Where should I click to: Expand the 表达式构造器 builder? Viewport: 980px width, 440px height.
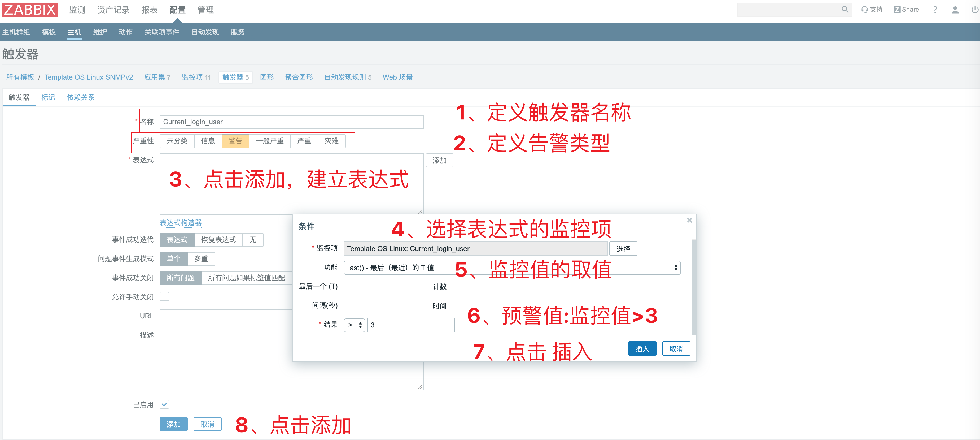tap(180, 223)
